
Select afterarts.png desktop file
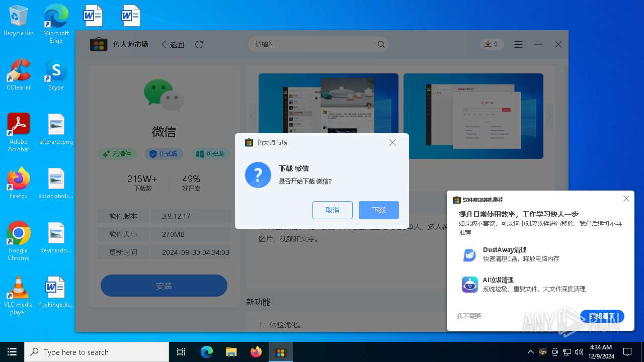[56, 129]
